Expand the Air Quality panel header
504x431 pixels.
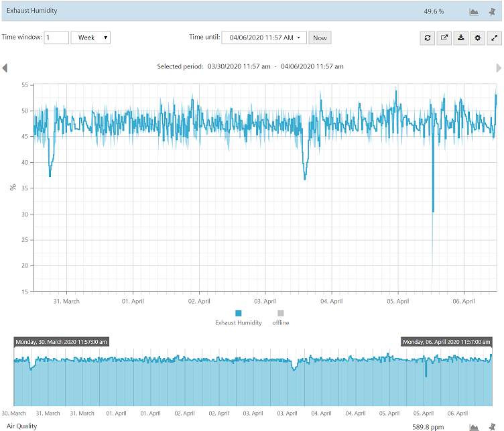point(201,426)
